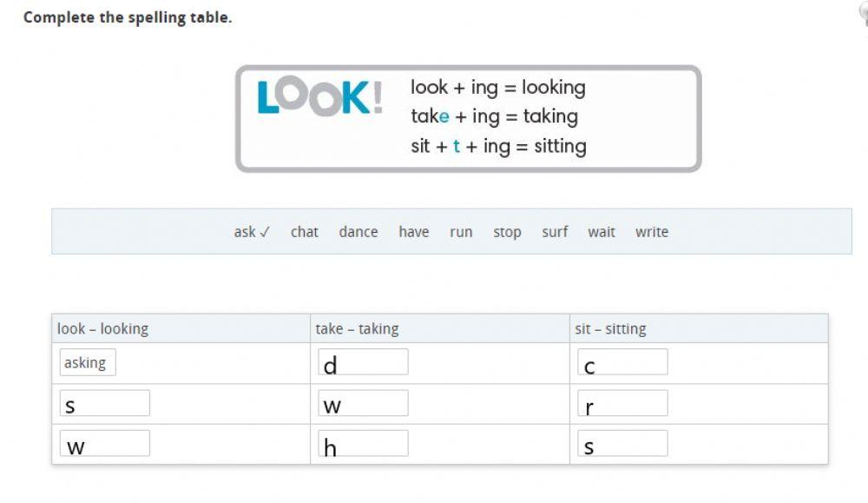This screenshot has height=503, width=868.
Task: Select the "s" input box in look – looking column
Action: pyautogui.click(x=104, y=403)
